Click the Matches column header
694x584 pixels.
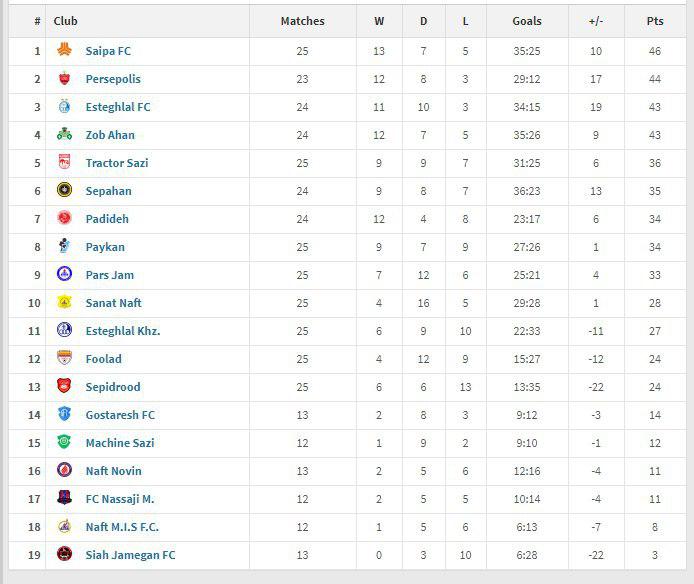click(x=303, y=21)
